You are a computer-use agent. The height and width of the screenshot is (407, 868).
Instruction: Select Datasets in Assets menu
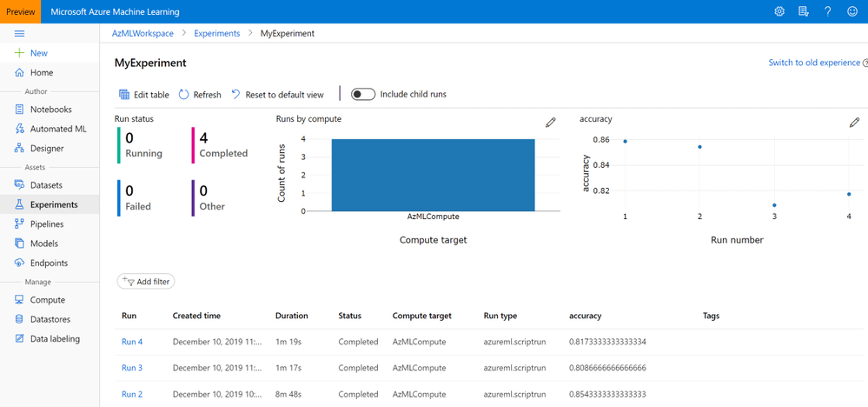(47, 185)
